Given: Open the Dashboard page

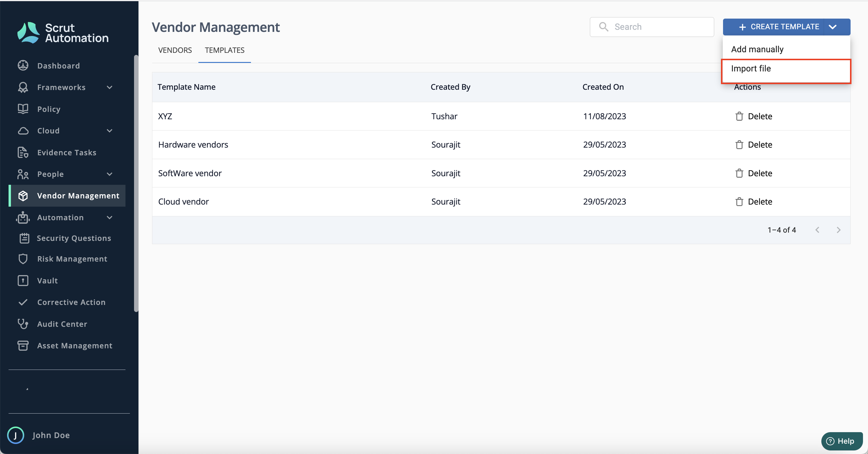Looking at the screenshot, I should (58, 66).
